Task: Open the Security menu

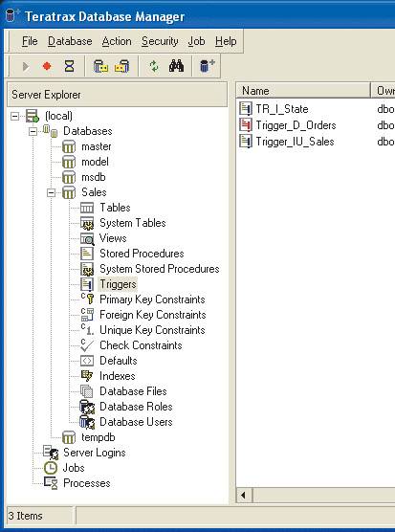Action: [x=160, y=41]
